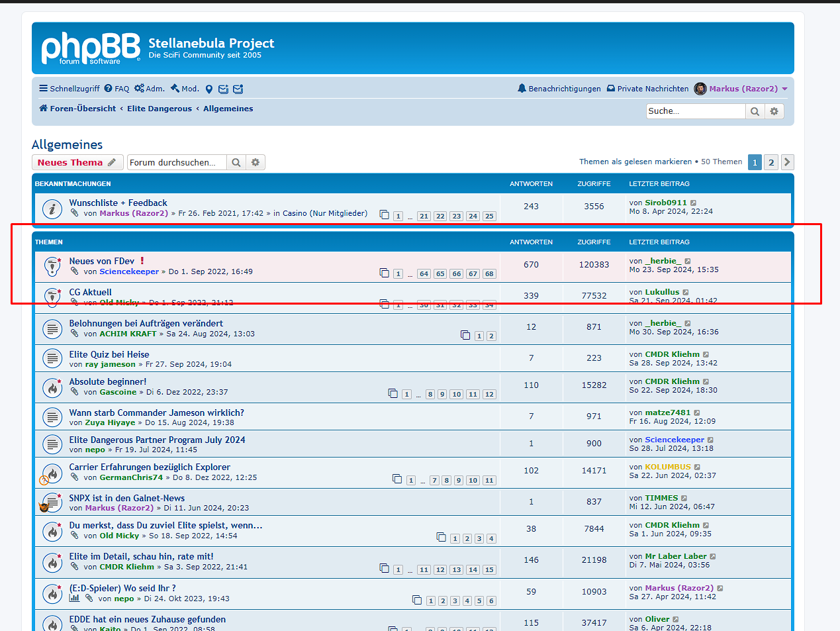This screenshot has height=631, width=840.
Task: Open the FAQ page
Action: 117,89
